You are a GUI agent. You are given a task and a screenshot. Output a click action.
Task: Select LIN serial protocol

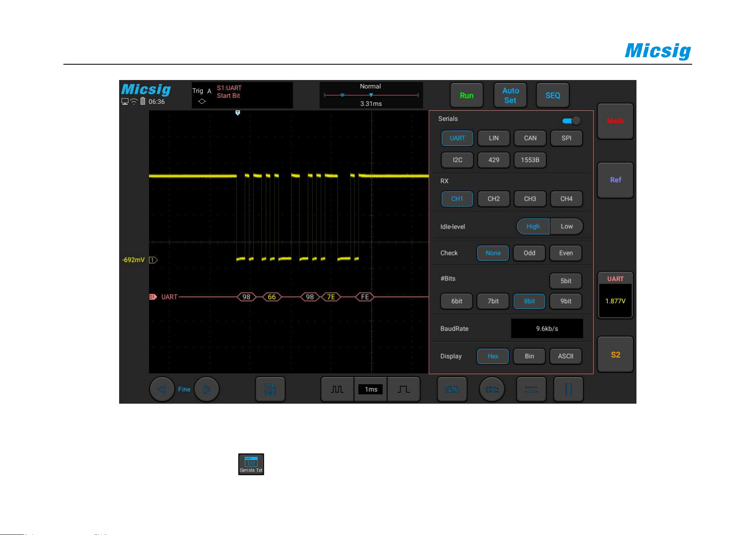(493, 138)
